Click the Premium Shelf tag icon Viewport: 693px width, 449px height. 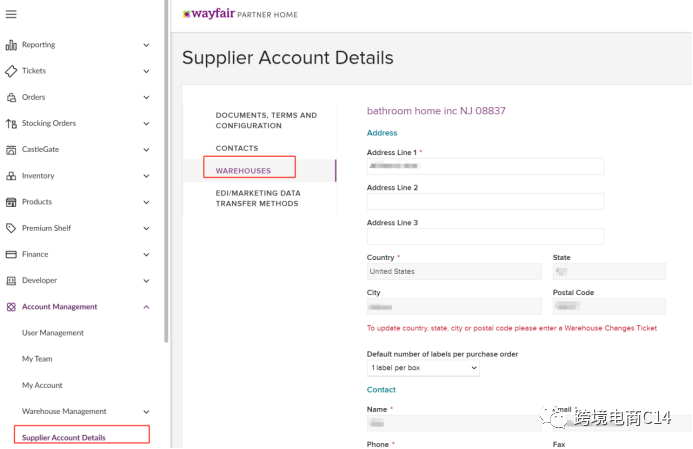12,228
